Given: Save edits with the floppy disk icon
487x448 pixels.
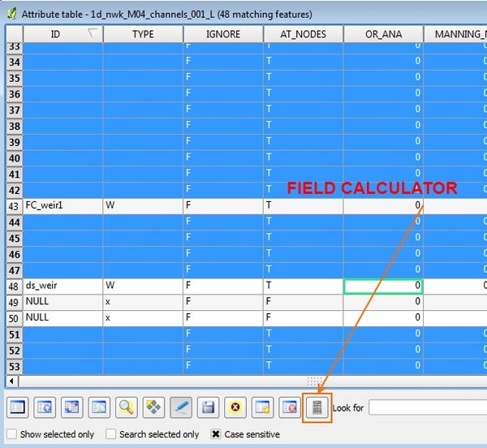Looking at the screenshot, I should (x=208, y=407).
